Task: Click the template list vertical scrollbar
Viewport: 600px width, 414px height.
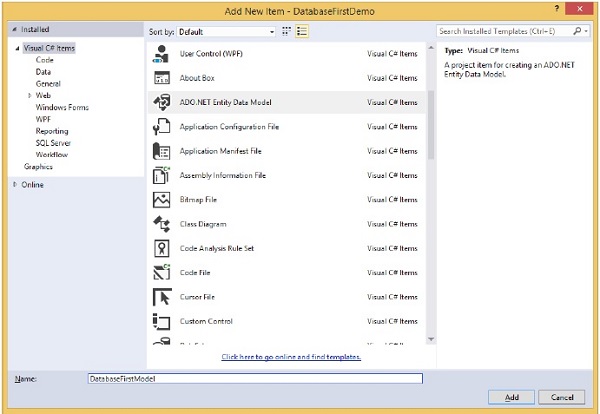Action: click(431, 120)
